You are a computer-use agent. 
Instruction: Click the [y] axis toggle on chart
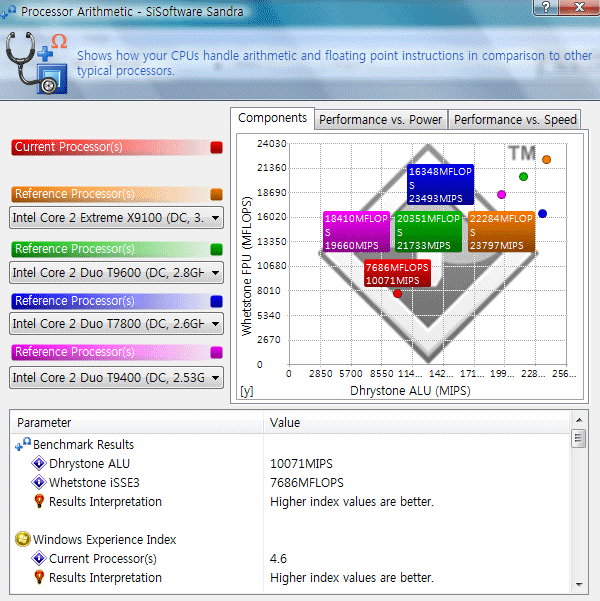247,391
